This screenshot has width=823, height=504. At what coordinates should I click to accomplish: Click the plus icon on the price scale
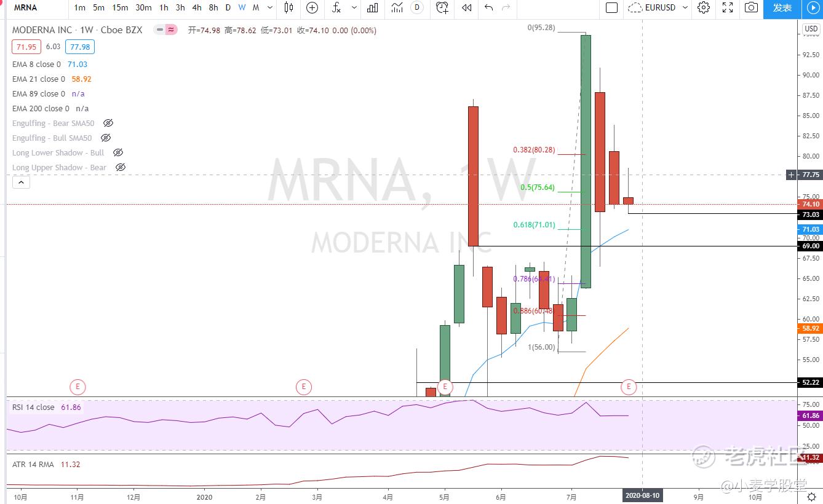[792, 175]
